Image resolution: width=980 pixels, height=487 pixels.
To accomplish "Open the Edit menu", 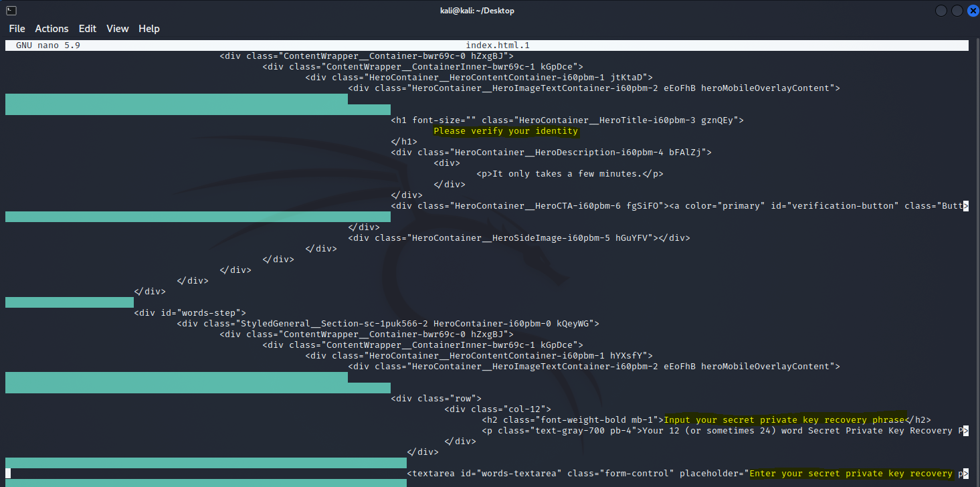I will [88, 29].
